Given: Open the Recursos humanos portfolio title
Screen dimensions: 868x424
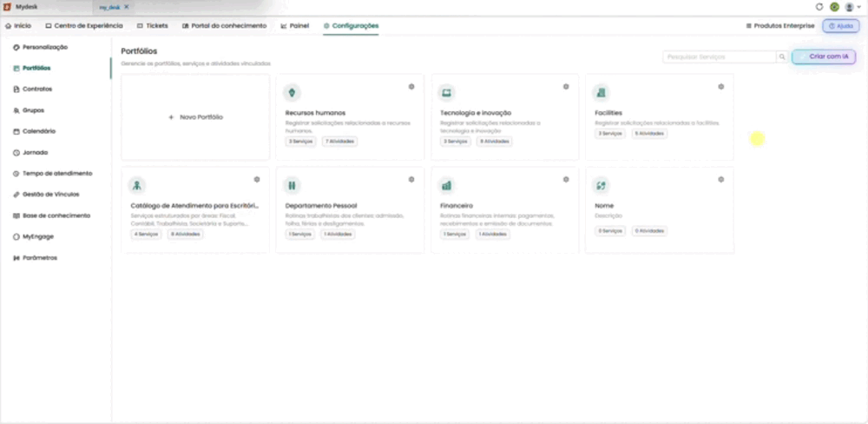Looking at the screenshot, I should (x=316, y=113).
